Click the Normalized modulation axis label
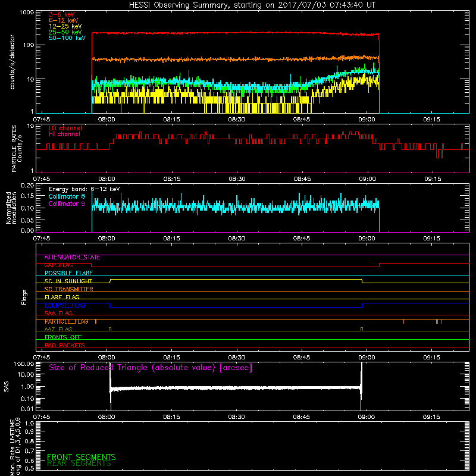Viewport: 476px width, 476px height. (x=11, y=208)
